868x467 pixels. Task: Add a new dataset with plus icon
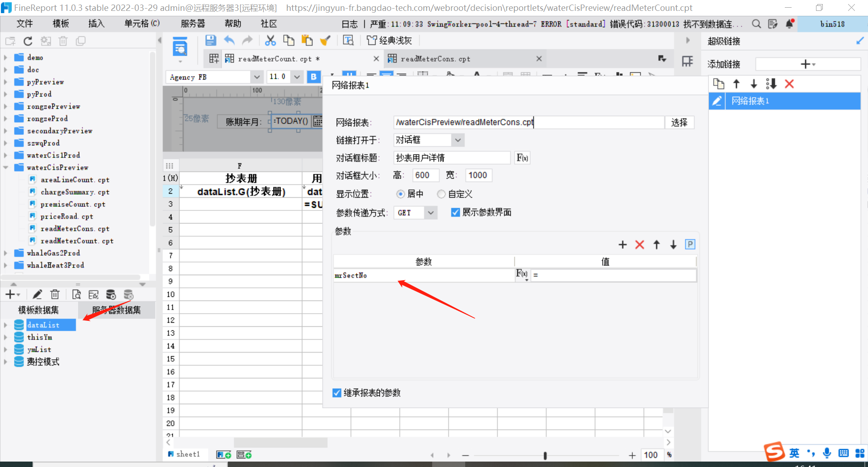pyautogui.click(x=12, y=295)
